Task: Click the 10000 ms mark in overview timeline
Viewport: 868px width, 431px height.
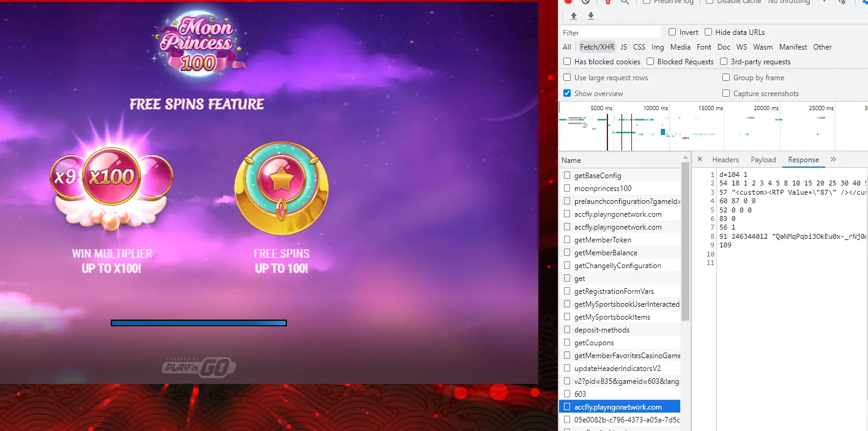Action: pos(655,108)
